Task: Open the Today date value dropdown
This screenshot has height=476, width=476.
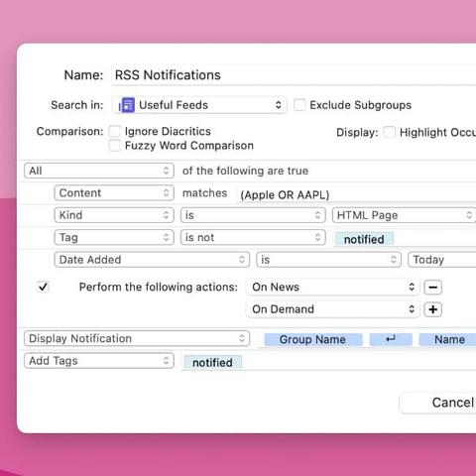Action: [441, 260]
